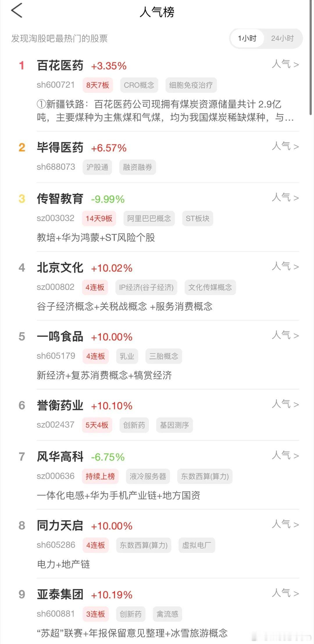This screenshot has width=314, height=644.
Task: Select the 虚拟电厂 tag
Action: click(197, 545)
